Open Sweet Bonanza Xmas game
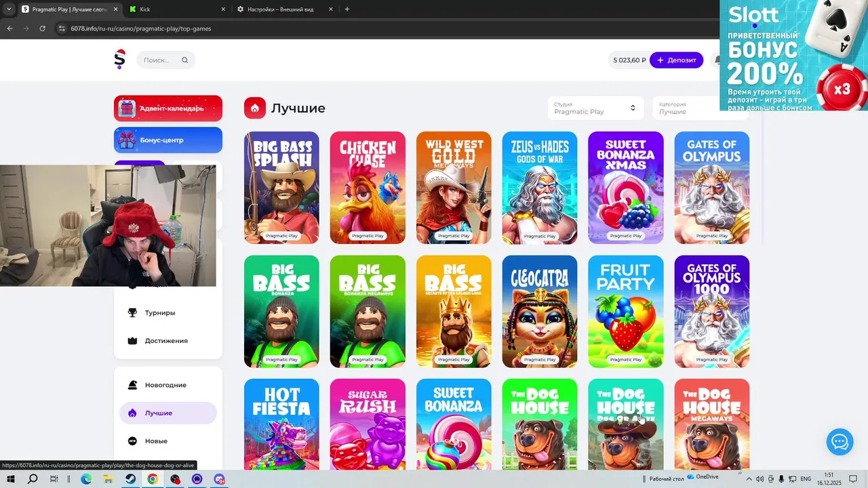 click(x=626, y=188)
